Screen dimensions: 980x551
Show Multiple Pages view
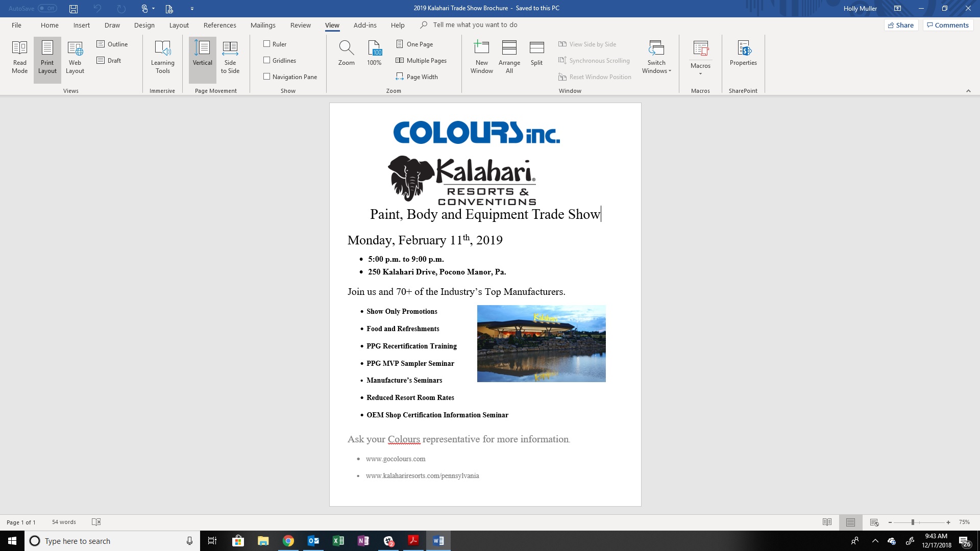click(x=421, y=61)
